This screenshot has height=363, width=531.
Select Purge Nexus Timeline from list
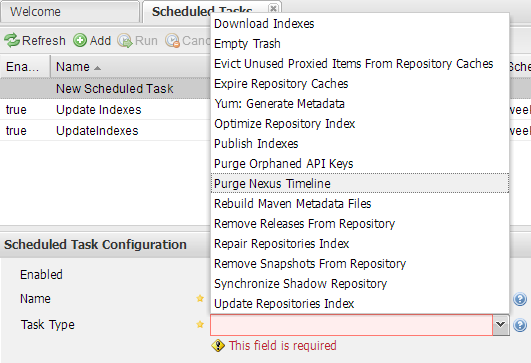[x=360, y=183]
